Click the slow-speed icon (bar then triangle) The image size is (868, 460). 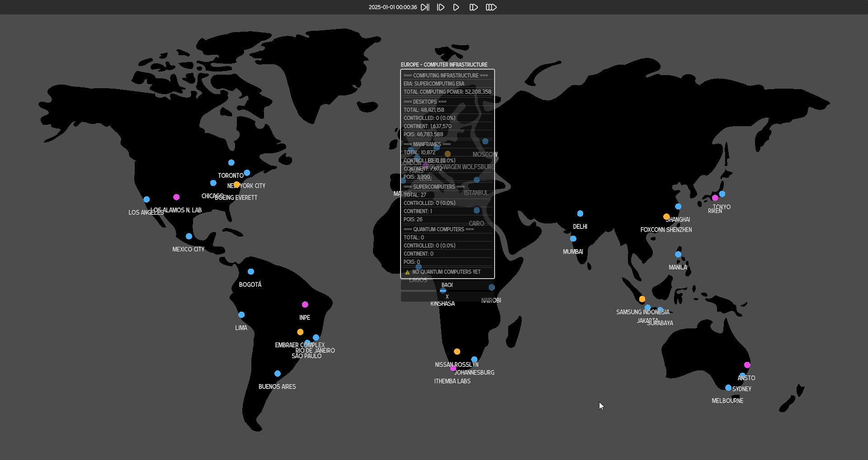441,7
